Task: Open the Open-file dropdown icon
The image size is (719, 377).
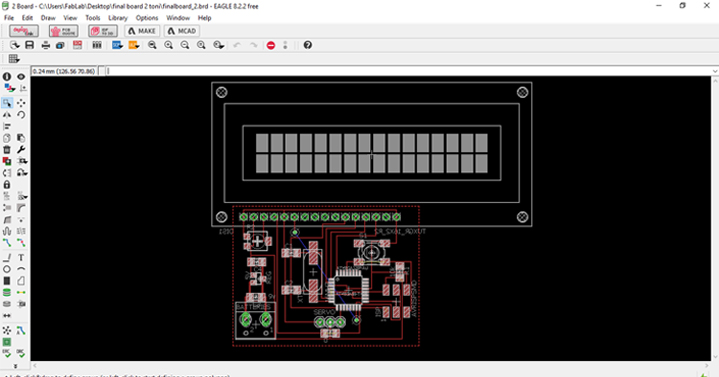Action: point(15,45)
